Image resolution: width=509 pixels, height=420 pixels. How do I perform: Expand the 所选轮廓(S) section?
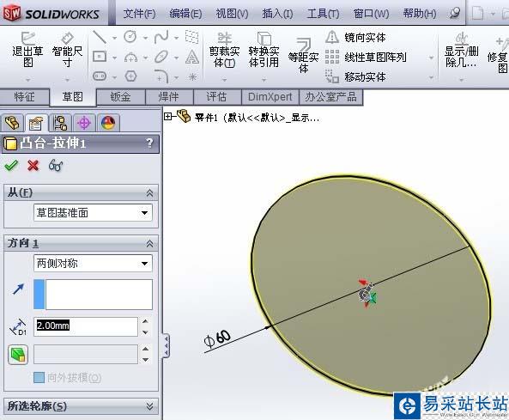tap(149, 406)
